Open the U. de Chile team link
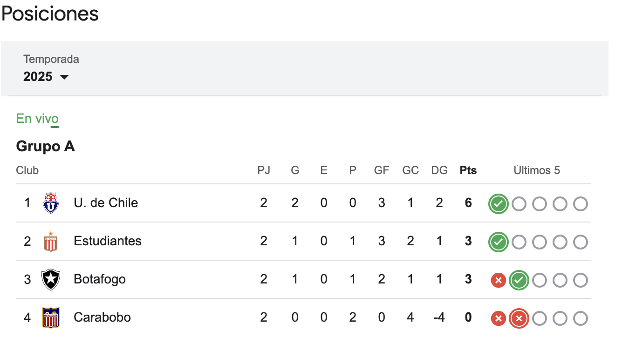 (106, 203)
